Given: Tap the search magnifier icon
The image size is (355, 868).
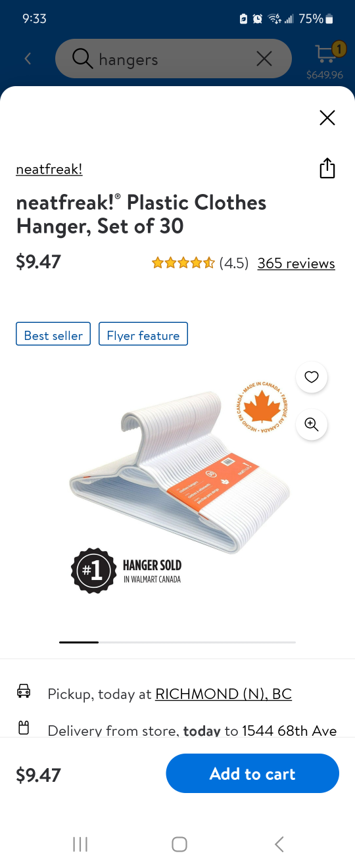Looking at the screenshot, I should [x=82, y=59].
